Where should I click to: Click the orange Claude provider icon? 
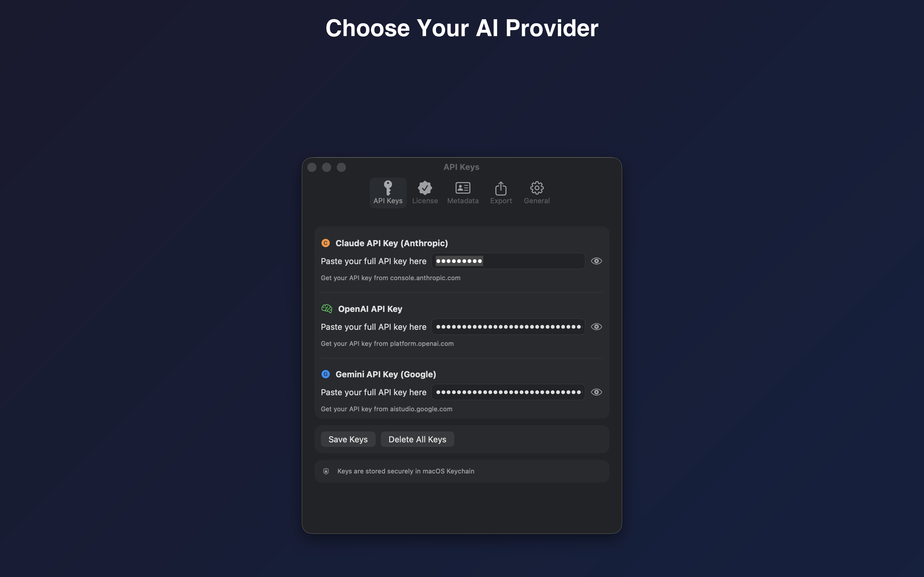pos(326,243)
